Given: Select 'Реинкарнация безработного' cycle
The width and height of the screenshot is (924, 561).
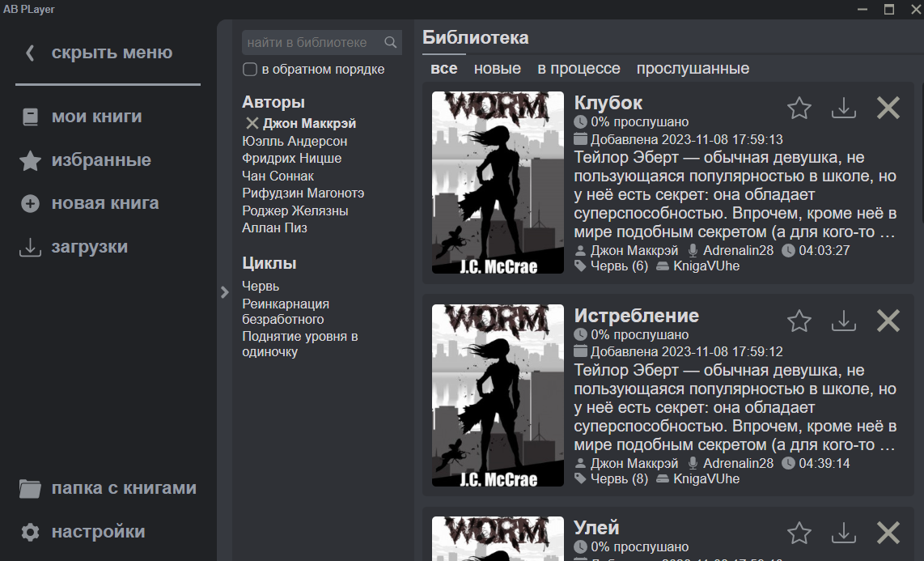Looking at the screenshot, I should [286, 312].
